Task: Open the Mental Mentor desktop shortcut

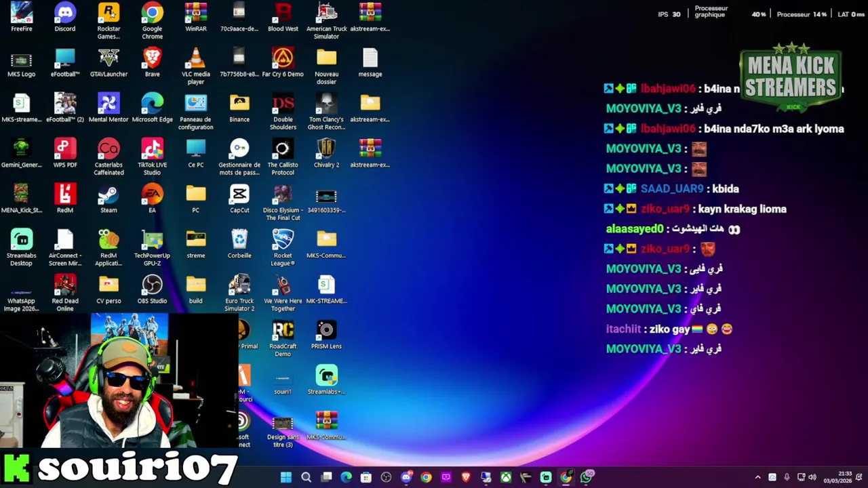Action: point(108,108)
